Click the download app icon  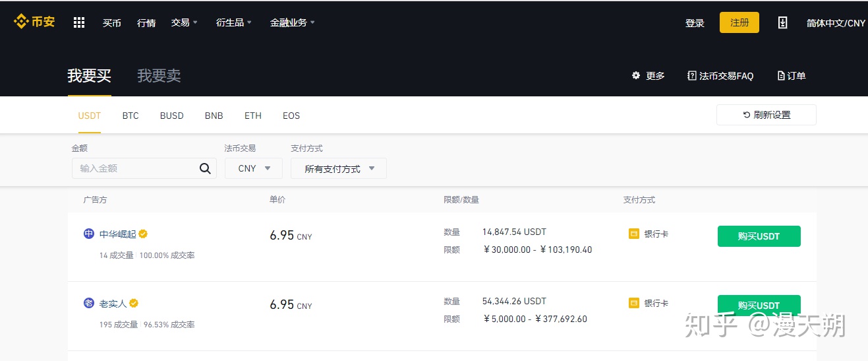[782, 22]
